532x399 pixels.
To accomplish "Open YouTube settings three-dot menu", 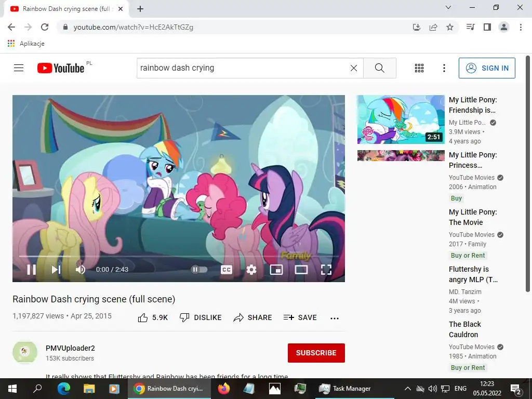I will 444,68.
